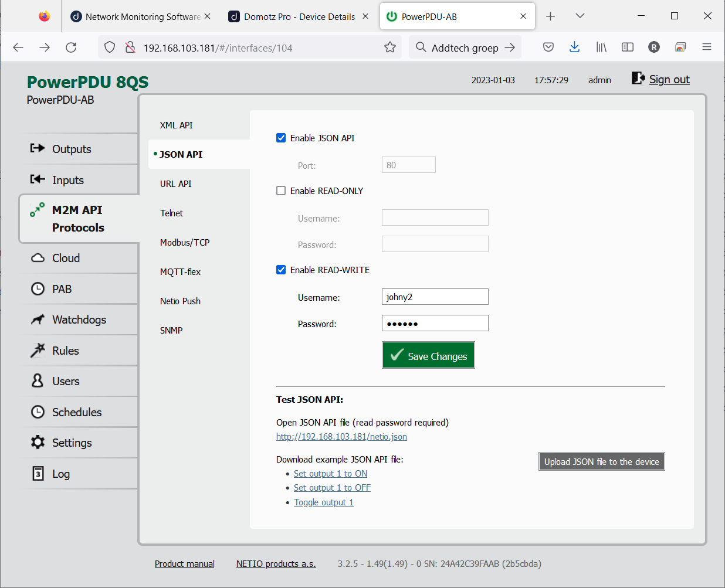This screenshot has height=588, width=725.
Task: Go back with browser back arrow
Action: 18,47
